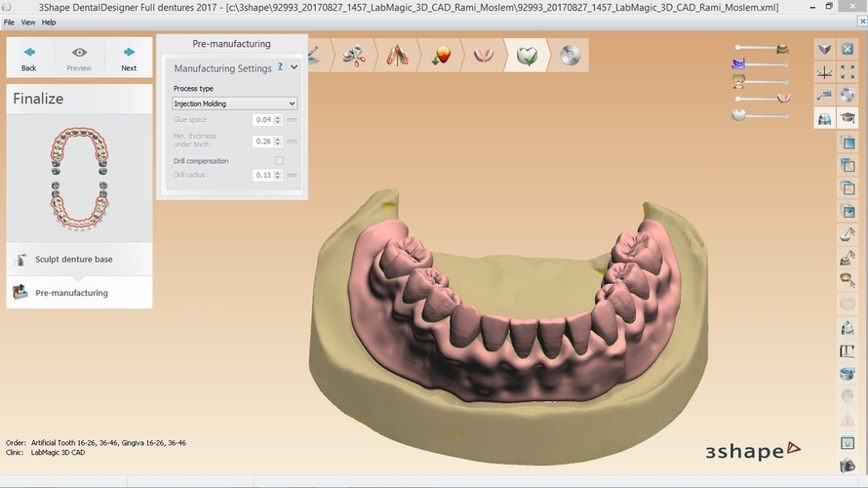The width and height of the screenshot is (868, 488).
Task: Open the Help menu
Action: point(49,22)
